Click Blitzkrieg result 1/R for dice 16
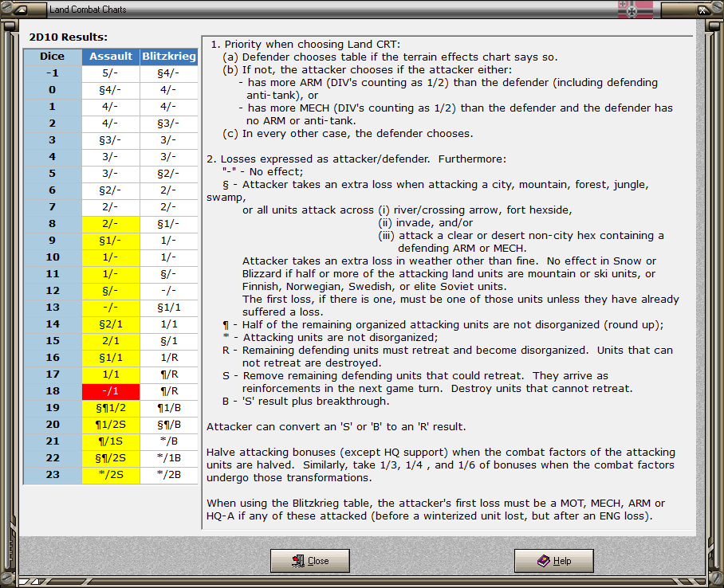This screenshot has width=724, height=588. [169, 358]
